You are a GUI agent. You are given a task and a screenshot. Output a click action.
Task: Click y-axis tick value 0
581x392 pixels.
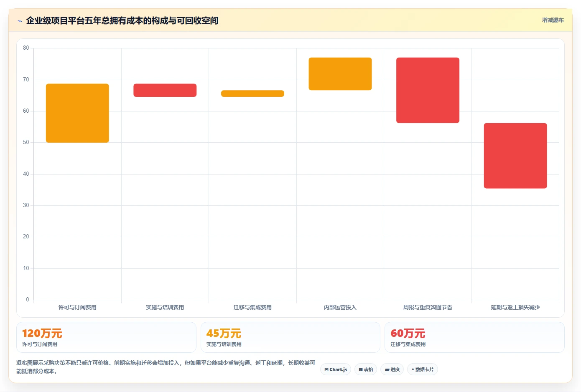[28, 299]
